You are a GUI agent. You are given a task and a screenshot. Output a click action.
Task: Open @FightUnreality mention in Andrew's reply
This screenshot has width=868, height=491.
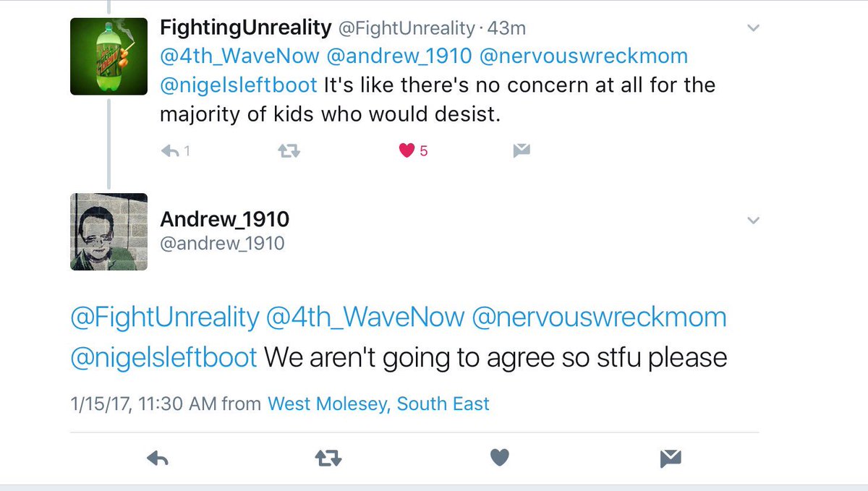pyautogui.click(x=164, y=317)
